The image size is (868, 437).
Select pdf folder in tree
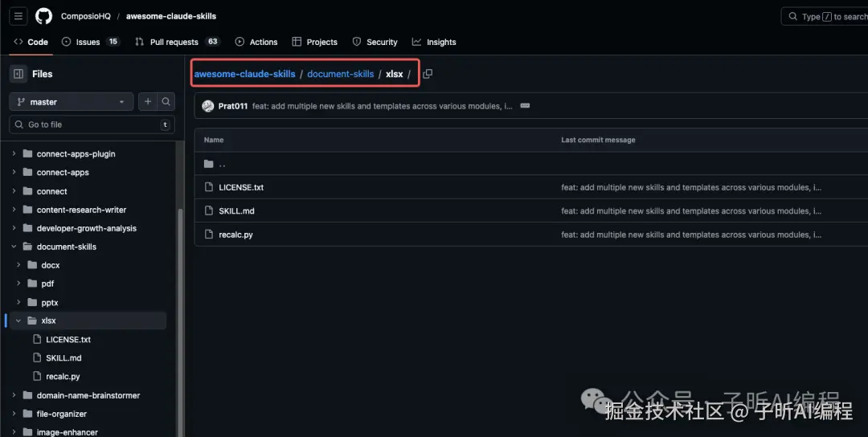point(47,284)
